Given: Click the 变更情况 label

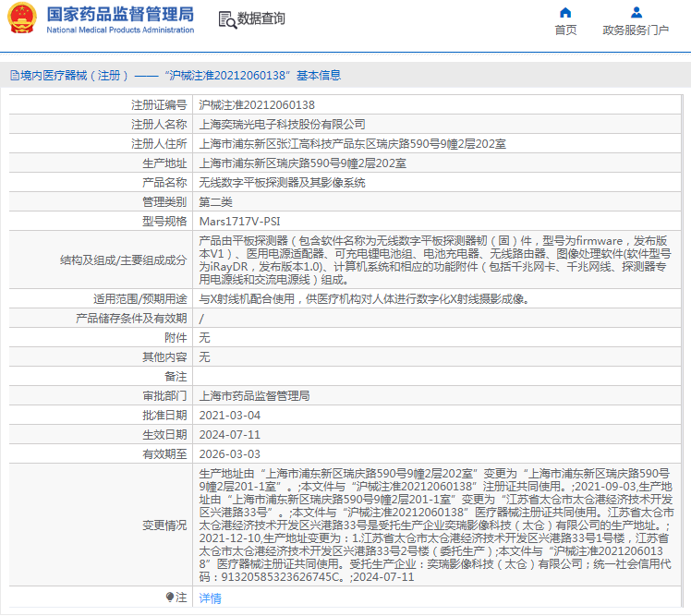Looking at the screenshot, I should tap(164, 525).
